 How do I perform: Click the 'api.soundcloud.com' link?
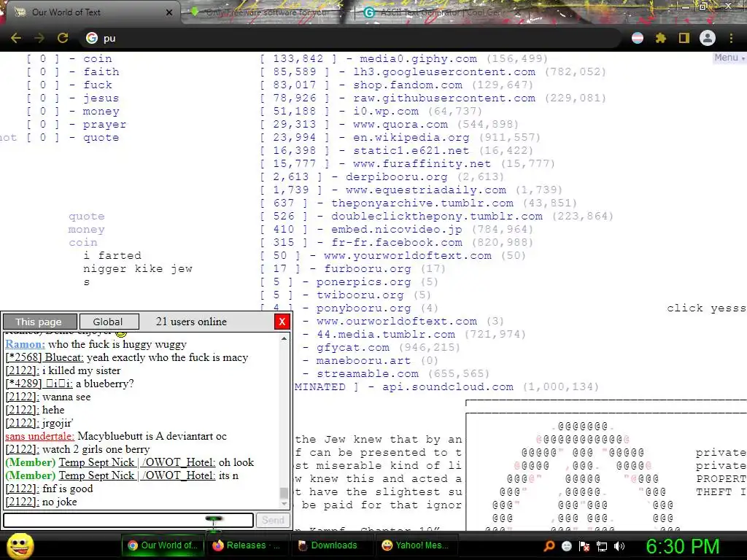tap(448, 386)
